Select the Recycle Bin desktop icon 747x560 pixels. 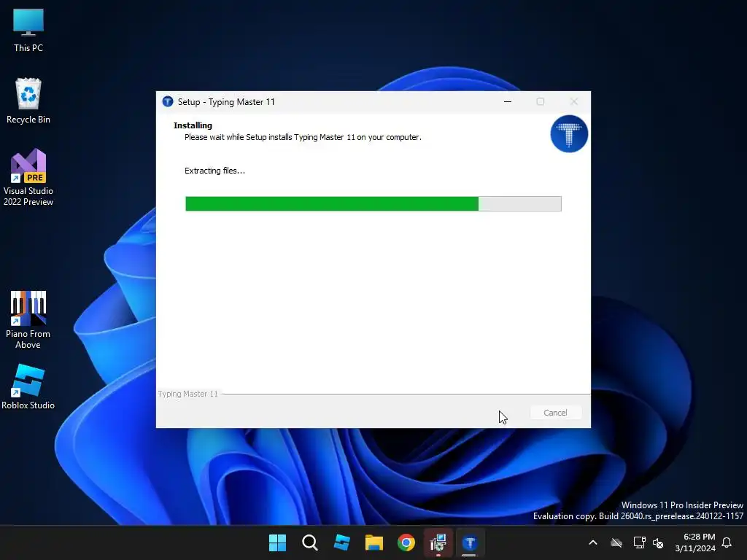pos(28,101)
